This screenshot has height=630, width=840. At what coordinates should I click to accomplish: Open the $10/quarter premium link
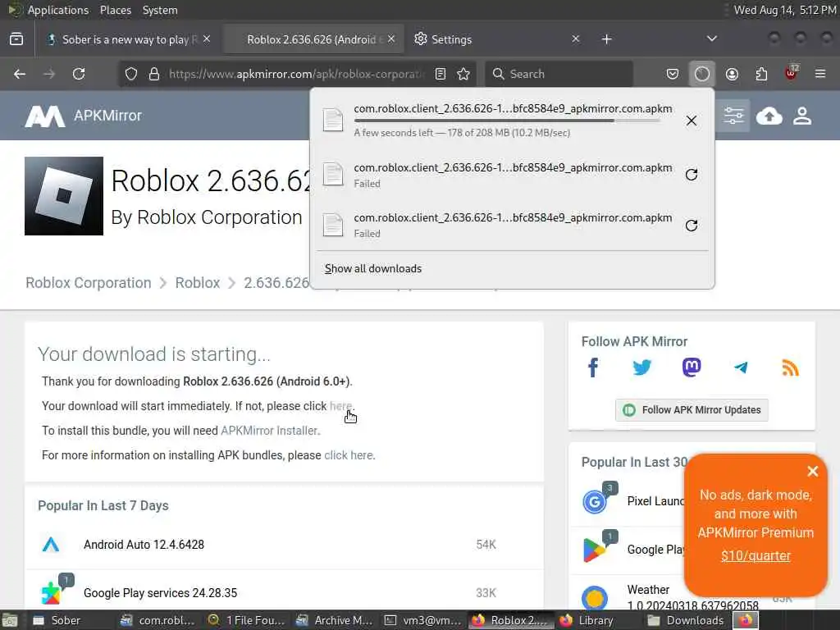[x=756, y=555]
